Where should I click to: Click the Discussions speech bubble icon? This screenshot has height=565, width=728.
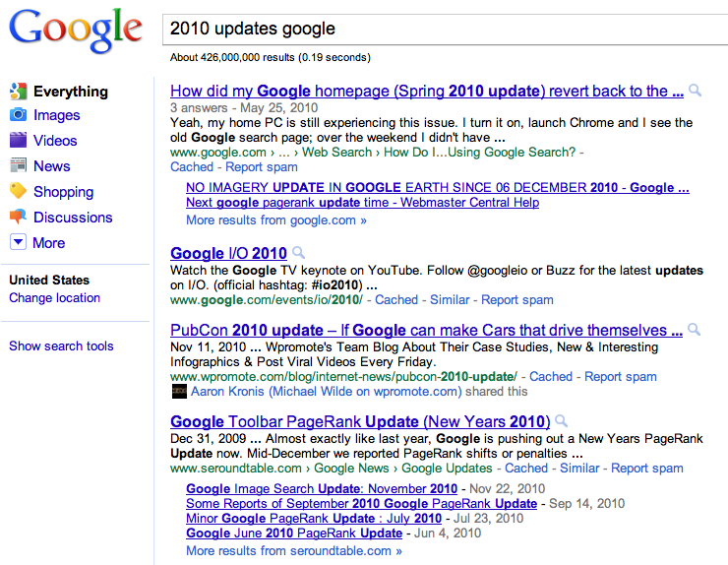[x=18, y=218]
